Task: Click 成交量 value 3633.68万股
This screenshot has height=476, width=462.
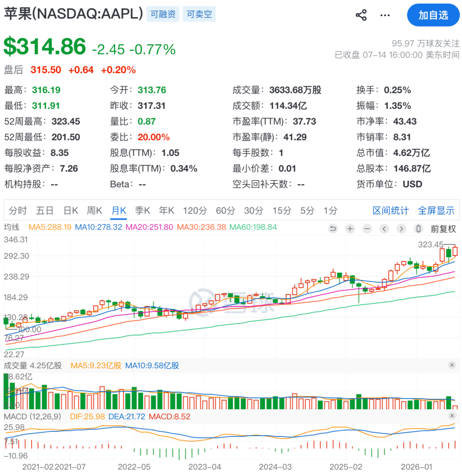Action: 296,90
